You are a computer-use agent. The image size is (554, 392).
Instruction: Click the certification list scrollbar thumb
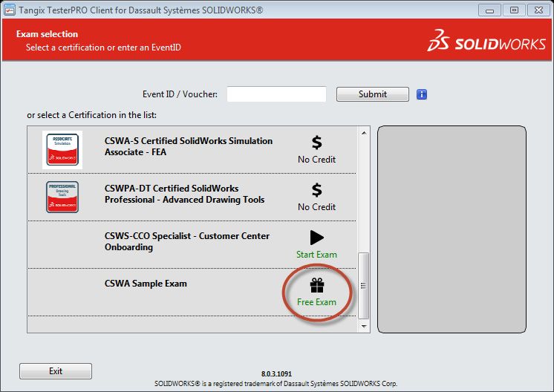tap(364, 286)
